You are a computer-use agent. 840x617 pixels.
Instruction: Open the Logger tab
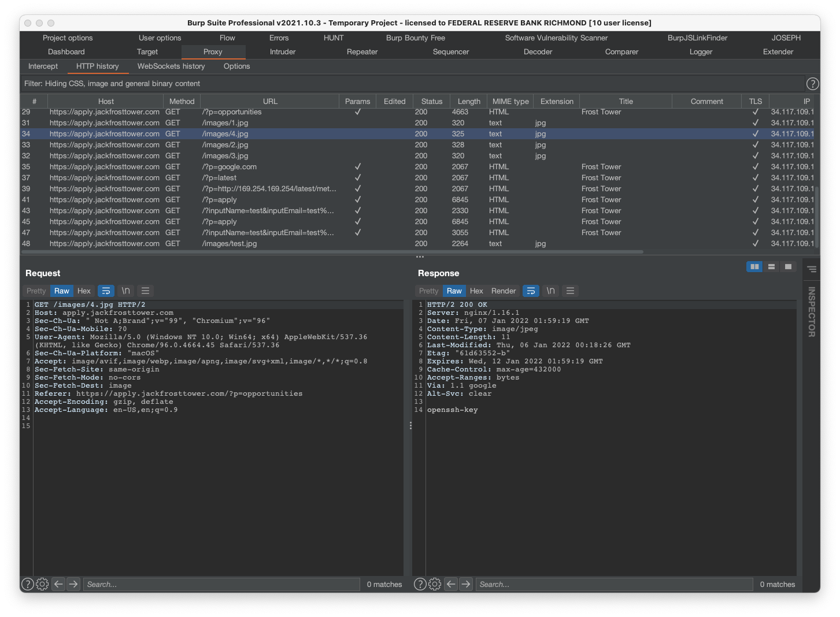click(x=701, y=52)
